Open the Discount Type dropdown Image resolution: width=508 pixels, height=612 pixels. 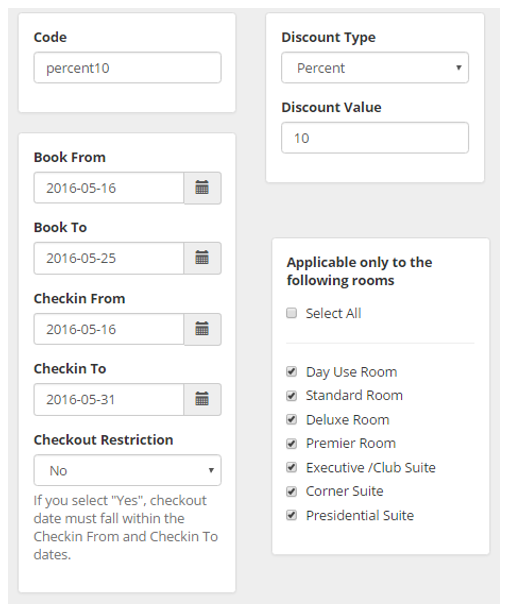tap(375, 68)
